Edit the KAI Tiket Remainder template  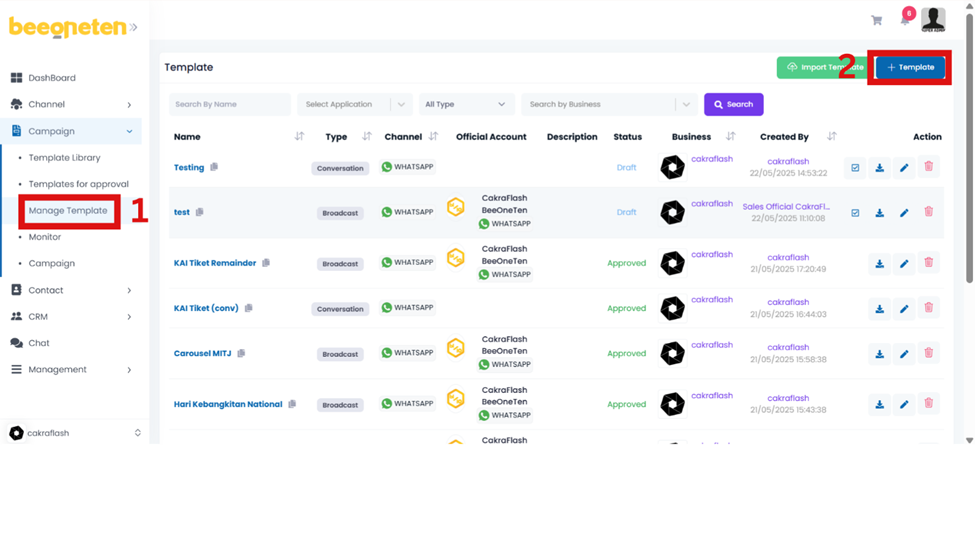[904, 264]
